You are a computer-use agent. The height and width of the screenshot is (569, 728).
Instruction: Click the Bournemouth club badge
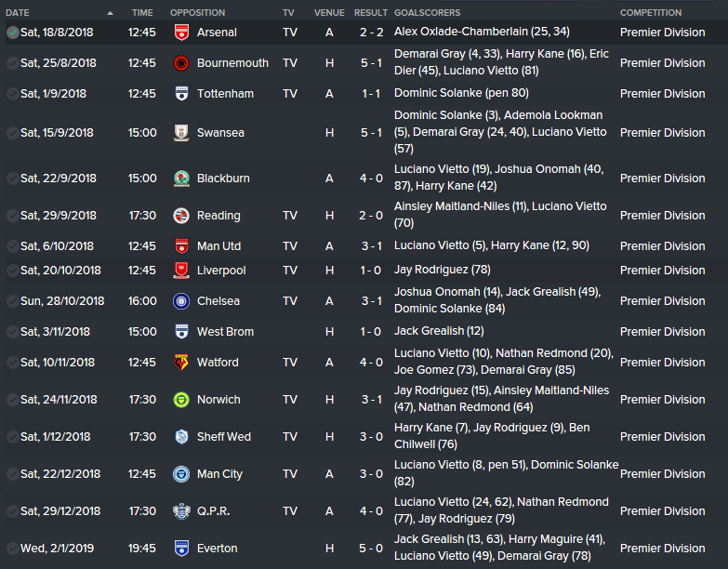click(x=180, y=63)
